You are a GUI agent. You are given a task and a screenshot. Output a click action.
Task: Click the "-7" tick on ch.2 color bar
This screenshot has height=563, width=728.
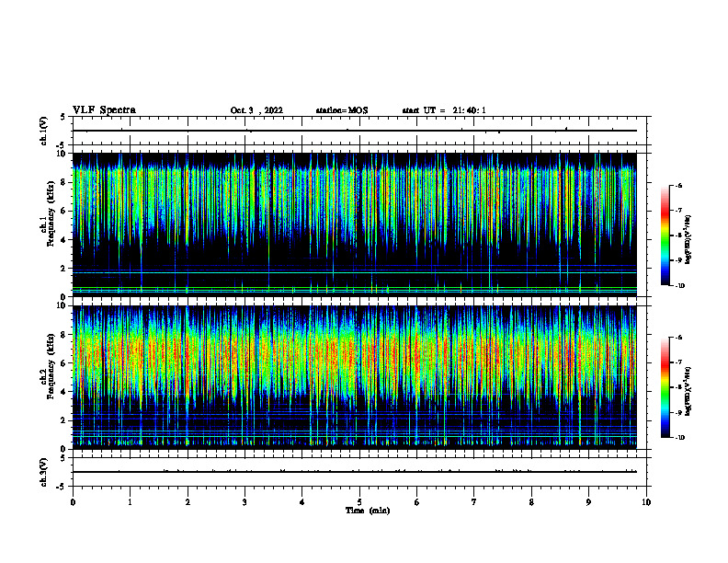click(x=678, y=362)
